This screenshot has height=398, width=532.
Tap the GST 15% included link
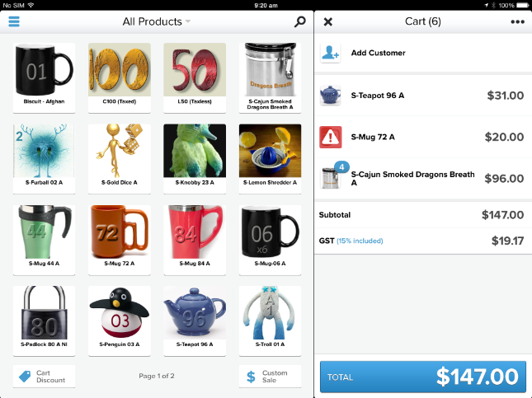point(360,241)
